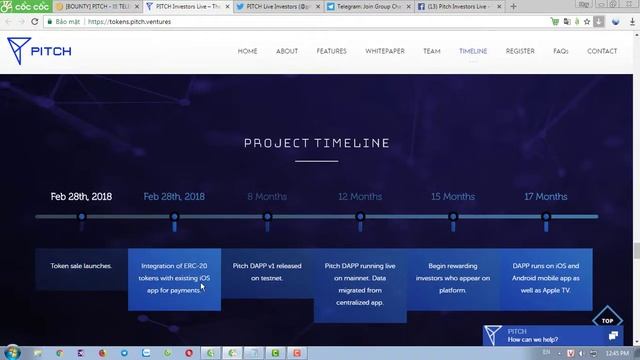Image resolution: width=640 pixels, height=360 pixels.
Task: Select the TIMELINE navigation link
Action: click(473, 51)
